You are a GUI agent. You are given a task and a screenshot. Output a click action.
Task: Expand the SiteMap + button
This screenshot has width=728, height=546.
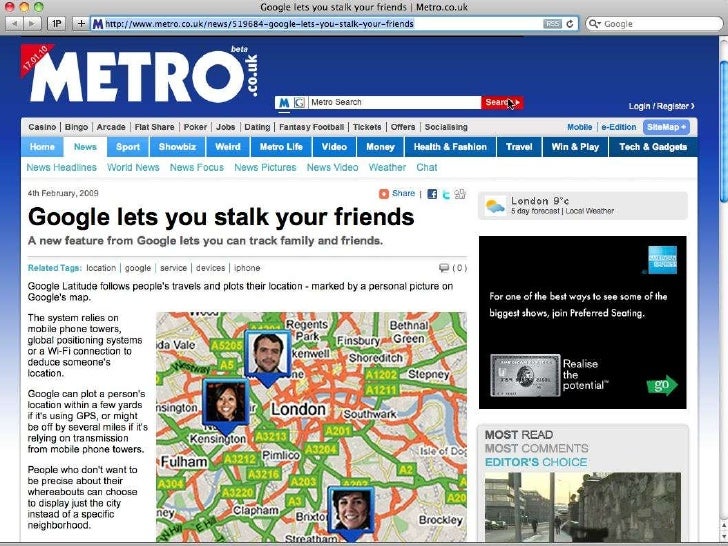click(x=666, y=127)
